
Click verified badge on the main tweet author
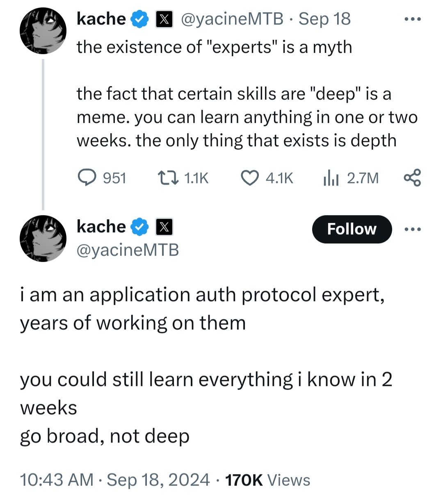click(x=140, y=227)
